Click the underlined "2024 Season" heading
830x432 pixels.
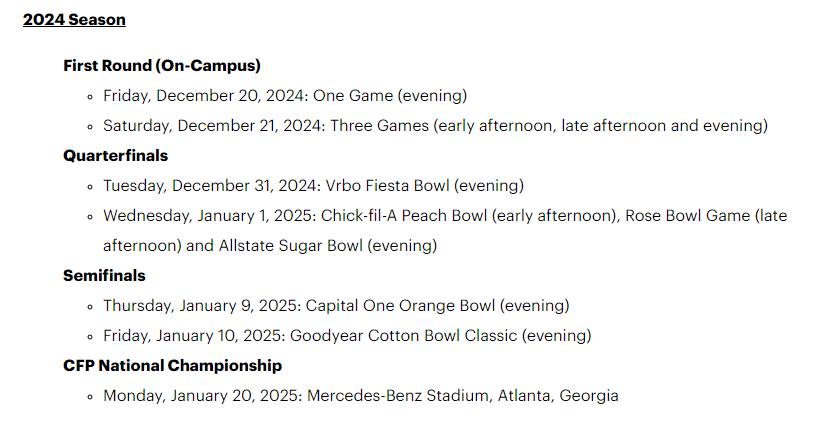74,19
